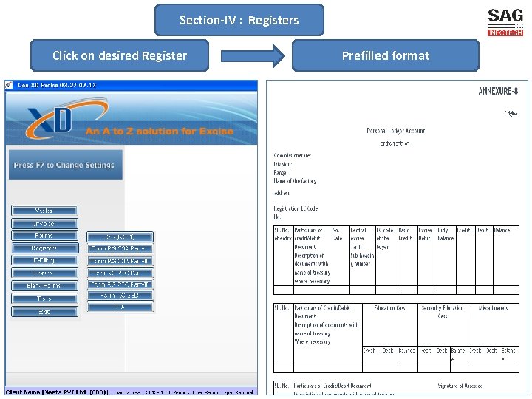This screenshot has width=532, height=399.
Task: Open the Tools menu button
Action: point(44,299)
